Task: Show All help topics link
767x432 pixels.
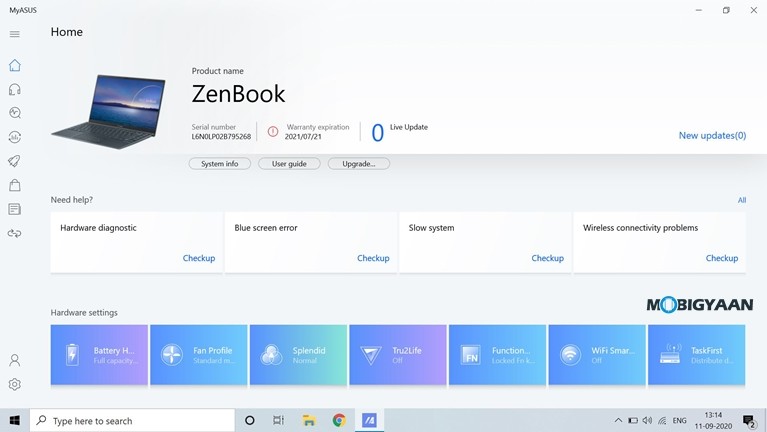Action: pyautogui.click(x=742, y=200)
